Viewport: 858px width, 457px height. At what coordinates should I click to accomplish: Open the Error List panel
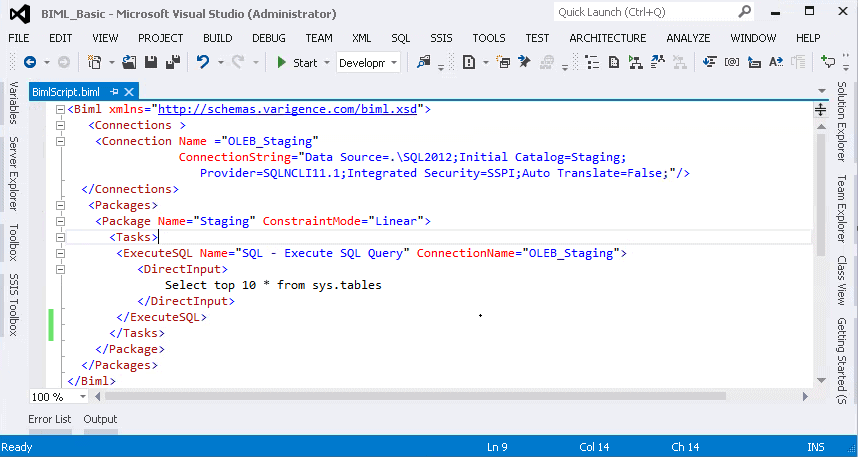50,419
